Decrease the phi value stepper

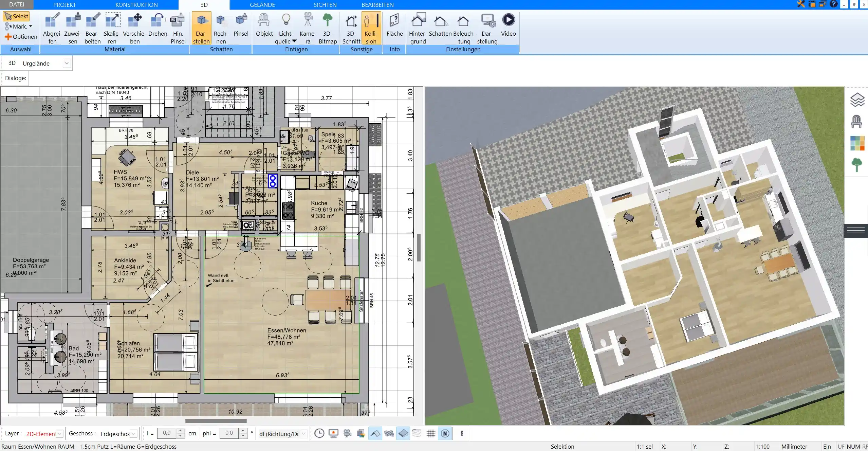click(243, 436)
